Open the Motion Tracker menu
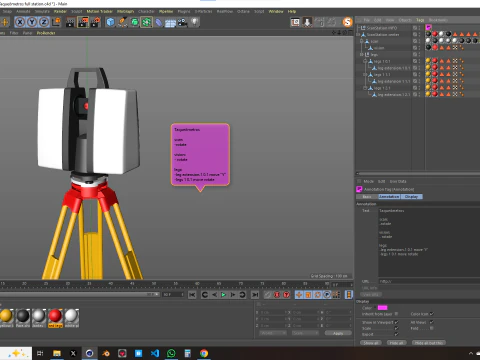Viewport: 480px width, 360px height. point(100,11)
